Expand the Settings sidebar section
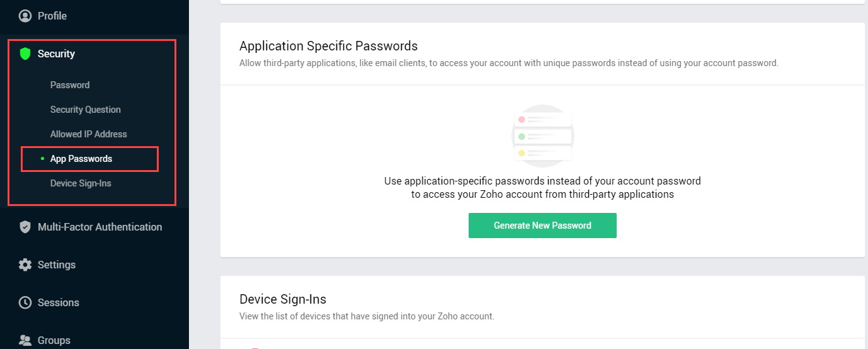The width and height of the screenshot is (868, 349). [57, 265]
